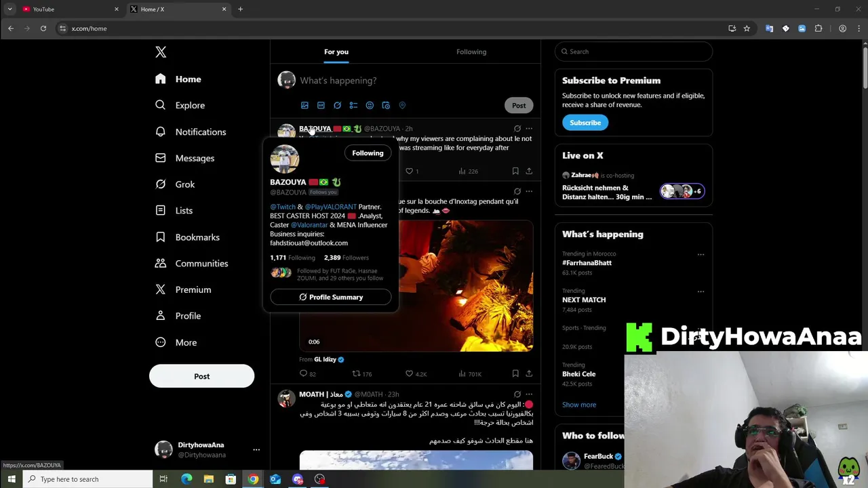Open Lists from the sidebar
The width and height of the screenshot is (868, 488).
[x=174, y=210]
